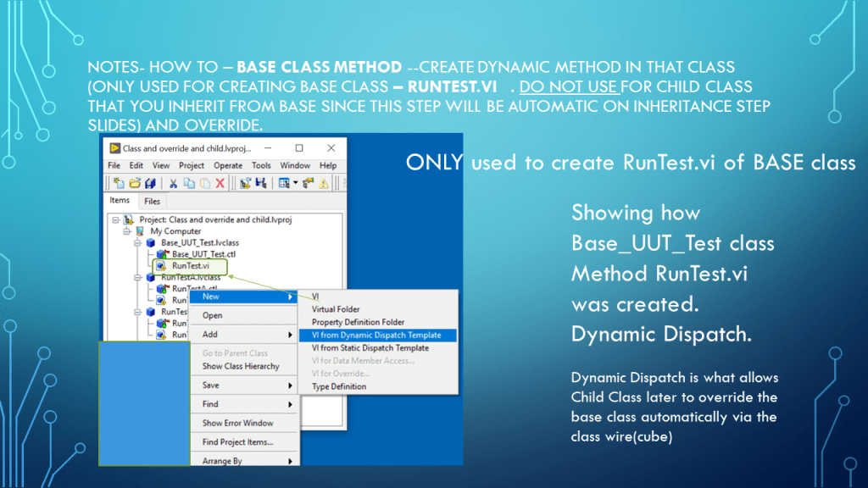Collapse the Base_UUT_Test.lvclass node

click(x=138, y=243)
